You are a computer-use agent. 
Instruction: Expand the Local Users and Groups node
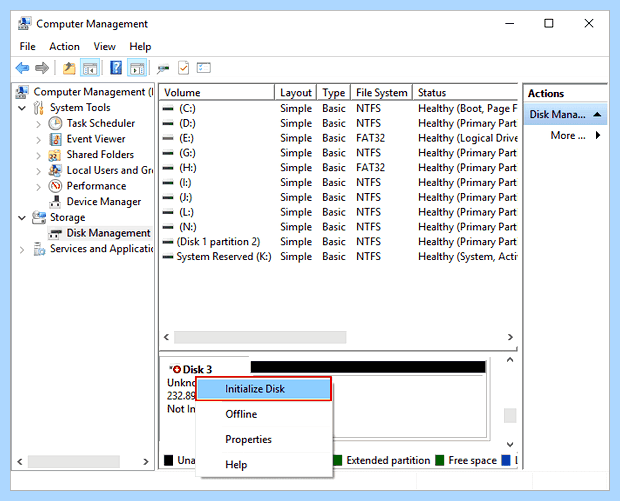(x=38, y=171)
